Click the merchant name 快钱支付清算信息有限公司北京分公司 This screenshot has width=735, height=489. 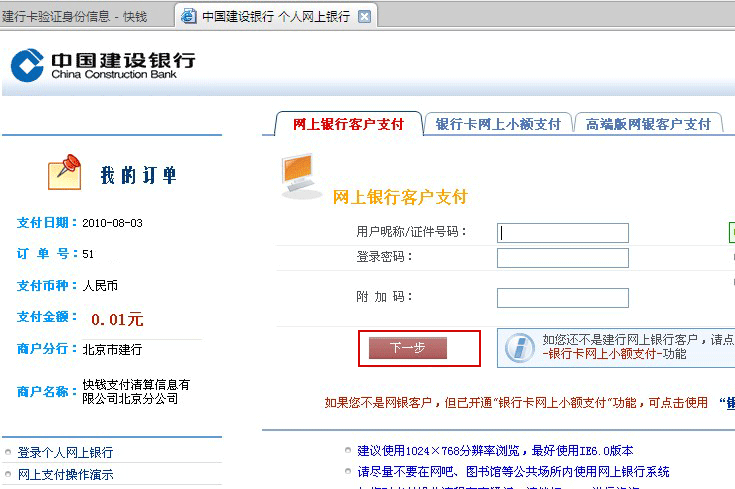point(136,391)
